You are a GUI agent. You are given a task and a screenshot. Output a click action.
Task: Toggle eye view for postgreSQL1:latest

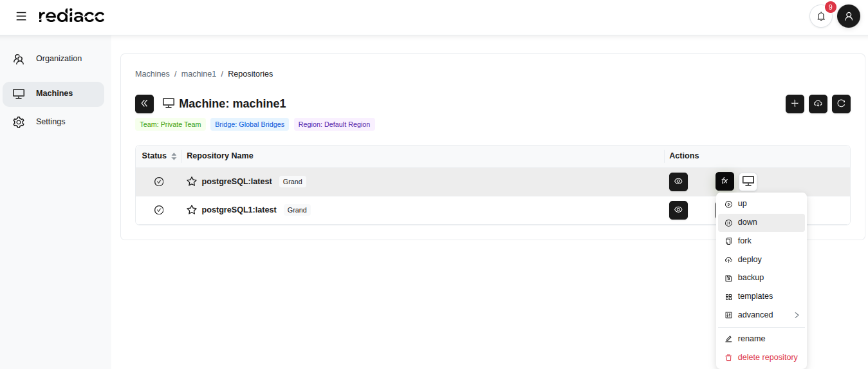tap(678, 210)
